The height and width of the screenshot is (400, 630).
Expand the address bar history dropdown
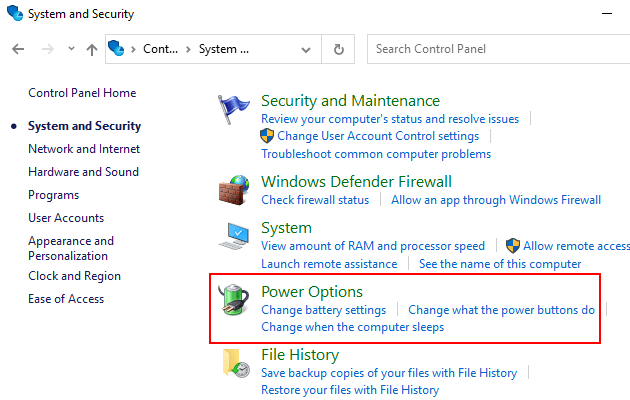coord(306,50)
